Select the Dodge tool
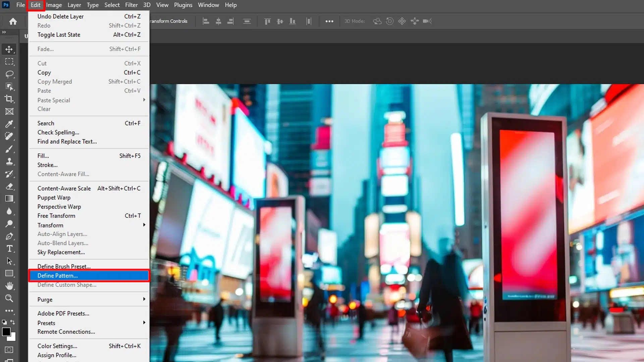The height and width of the screenshot is (362, 644). [9, 224]
